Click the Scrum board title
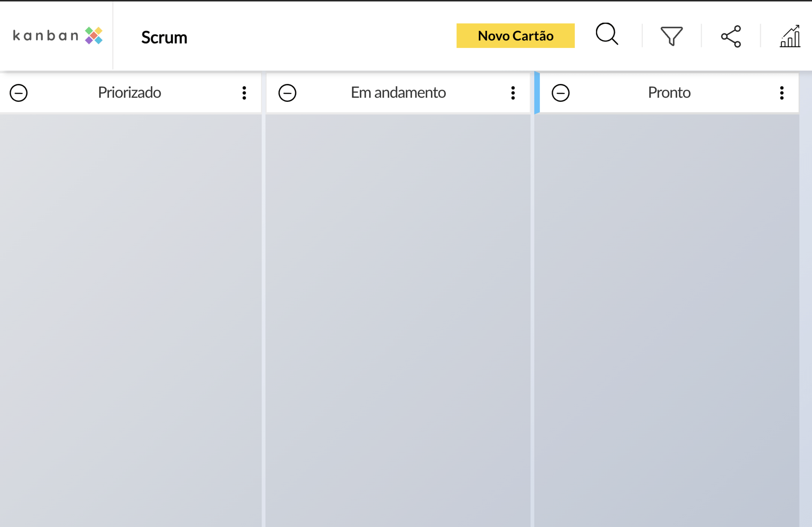This screenshot has height=527, width=812. click(164, 37)
